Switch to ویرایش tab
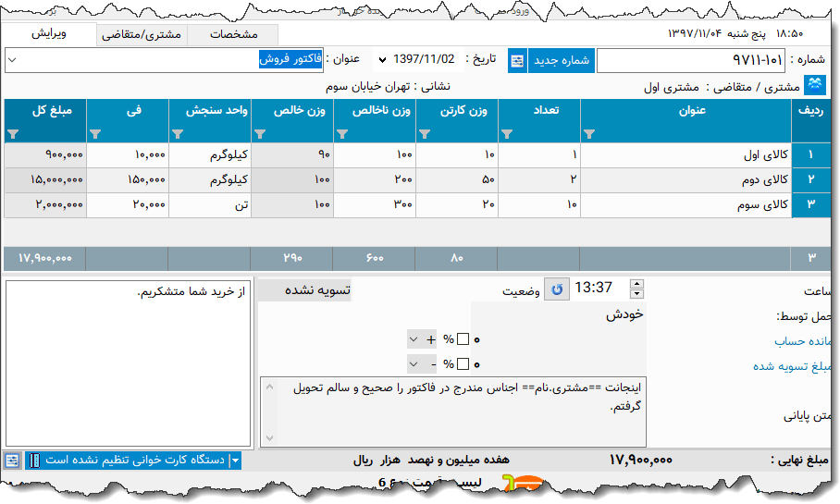 (49, 33)
